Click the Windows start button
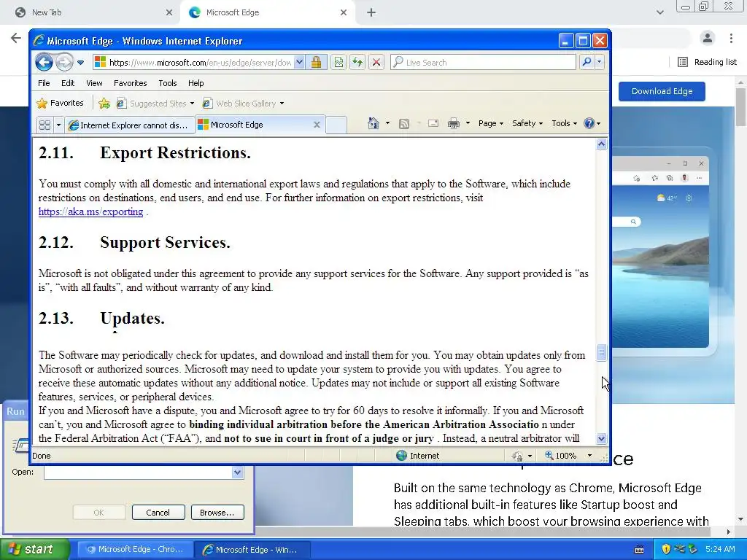 click(x=34, y=550)
